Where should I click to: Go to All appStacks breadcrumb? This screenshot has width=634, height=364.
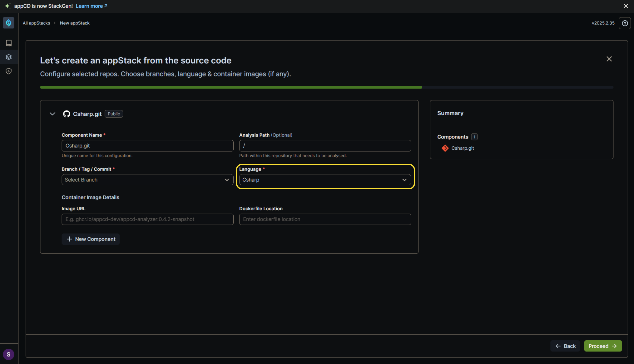[x=36, y=23]
